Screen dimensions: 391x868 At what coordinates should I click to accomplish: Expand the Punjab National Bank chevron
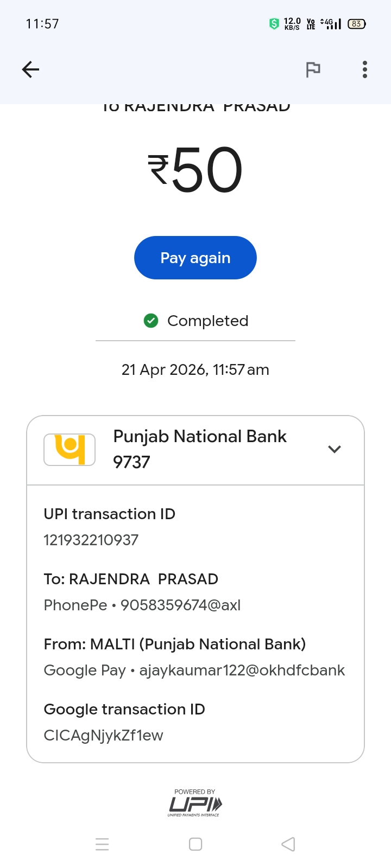(335, 449)
